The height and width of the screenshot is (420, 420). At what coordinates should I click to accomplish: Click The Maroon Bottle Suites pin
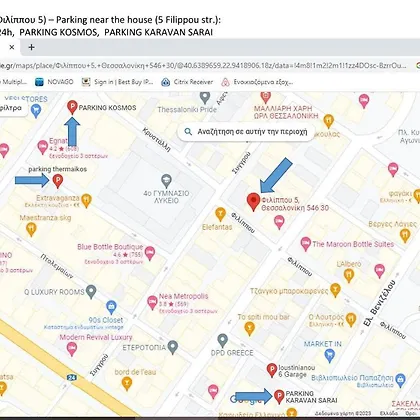pyautogui.click(x=306, y=244)
